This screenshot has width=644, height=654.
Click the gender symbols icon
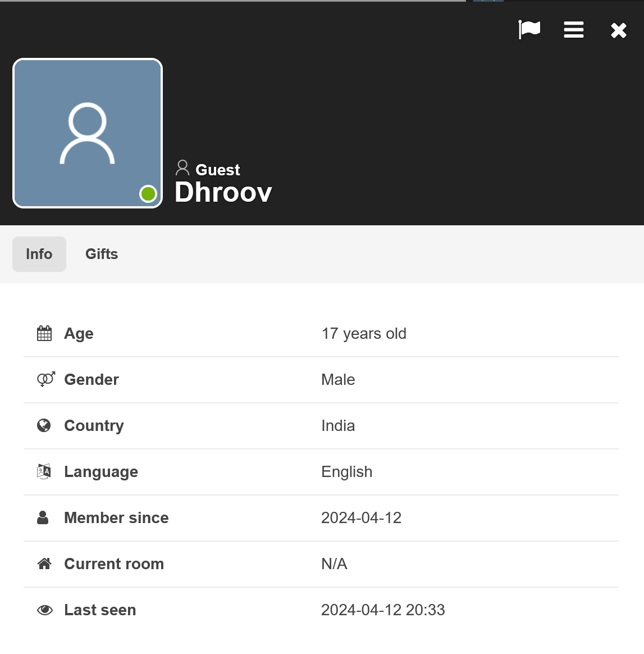click(45, 379)
